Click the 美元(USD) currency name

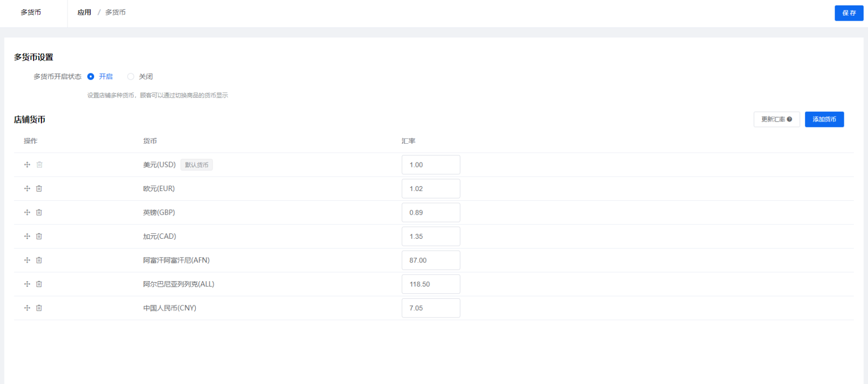click(159, 164)
